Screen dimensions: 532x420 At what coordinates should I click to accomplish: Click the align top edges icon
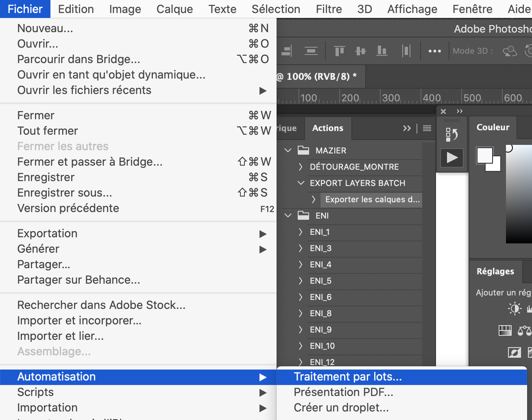(339, 51)
